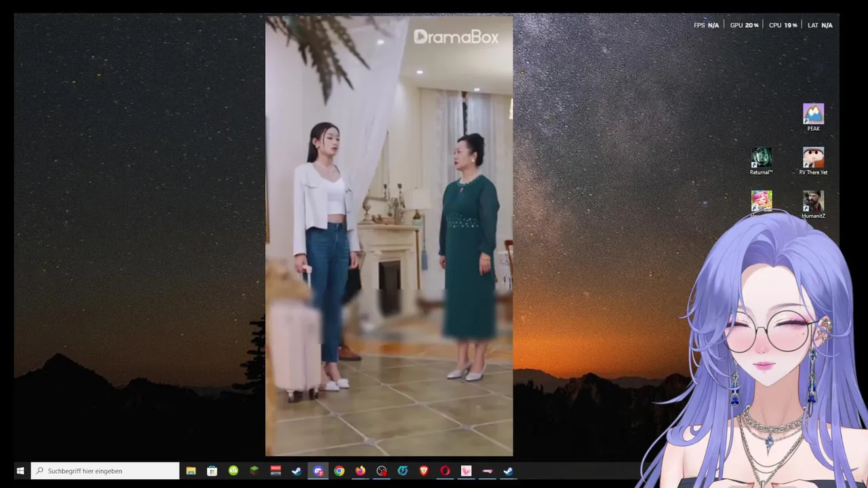Open teal lightning app on taskbar
Image resolution: width=868 pixels, height=488 pixels.
pos(403,471)
